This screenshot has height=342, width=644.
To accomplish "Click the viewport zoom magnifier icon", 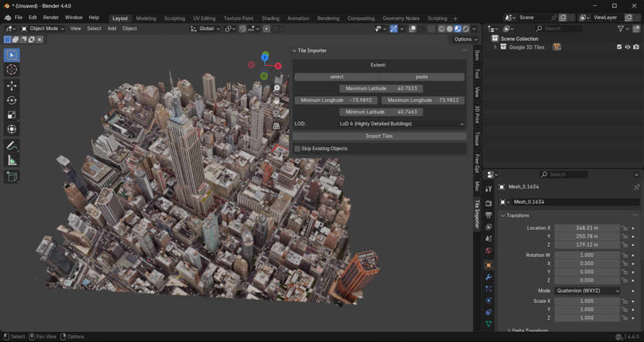I will pos(277,88).
